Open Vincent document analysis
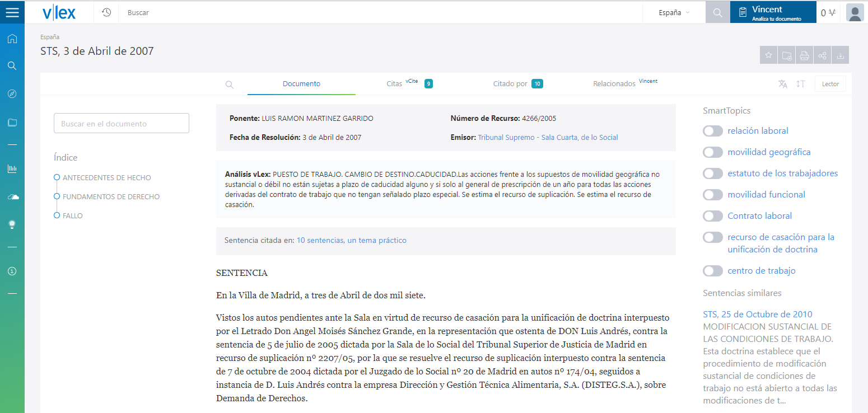Image resolution: width=868 pixels, height=413 pixels. (x=773, y=12)
